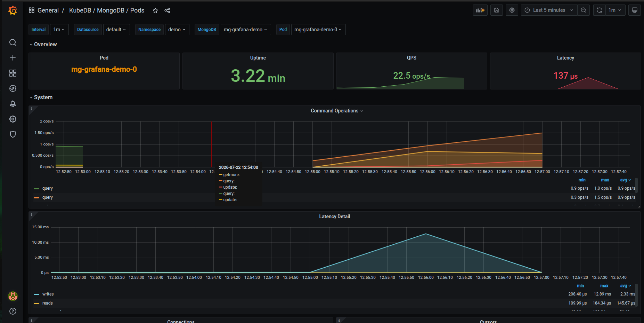
Task: Sort Latency Detail legend by min
Action: [x=580, y=286]
